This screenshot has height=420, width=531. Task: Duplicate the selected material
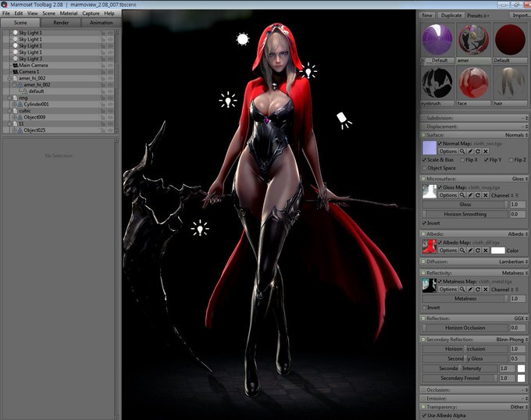[x=451, y=16]
